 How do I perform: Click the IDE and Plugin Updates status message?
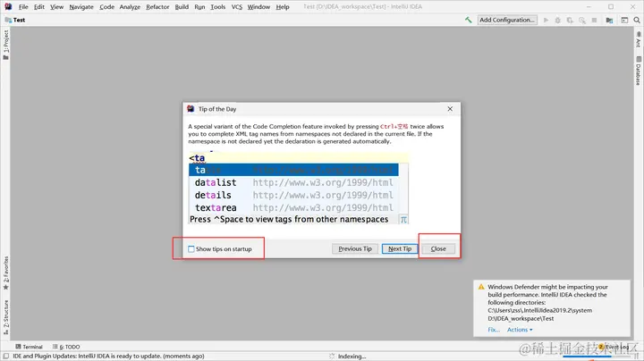(108, 356)
